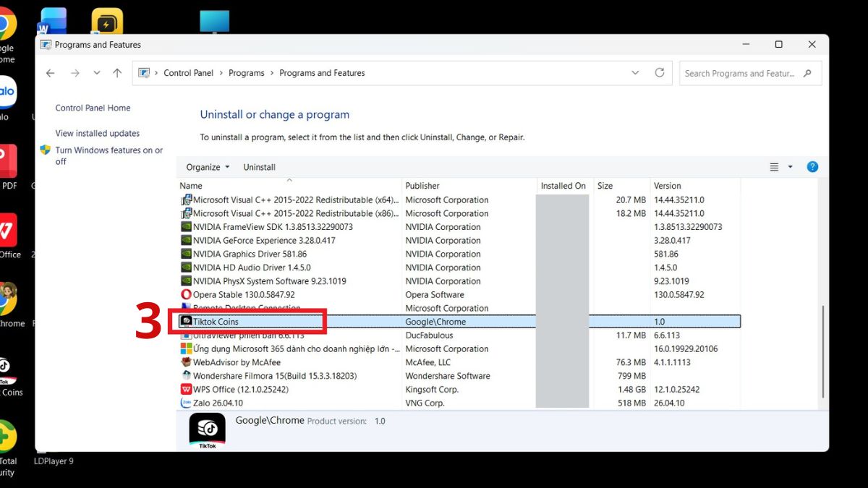The image size is (868, 488).
Task: Click the Wondershare Filmora 15 icon
Action: point(186,376)
